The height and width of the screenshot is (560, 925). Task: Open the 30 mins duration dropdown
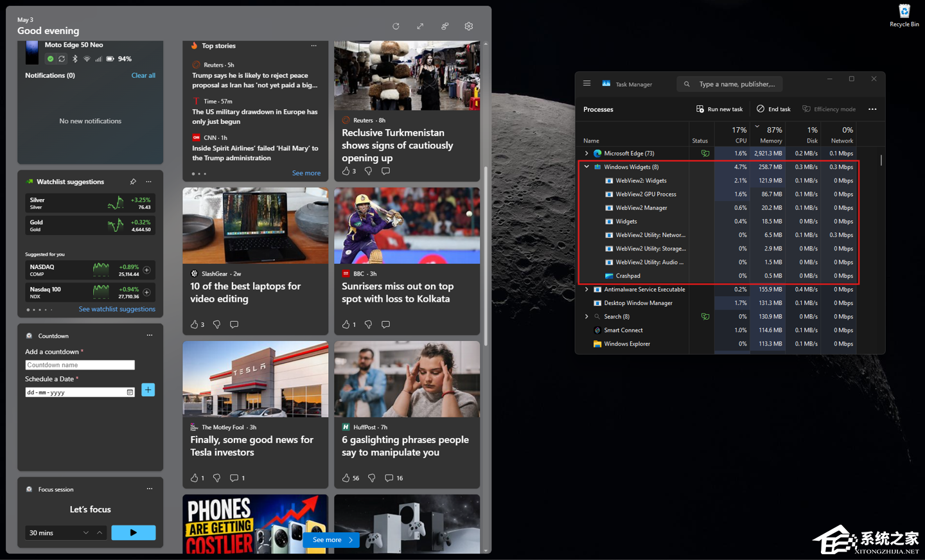pos(86,532)
